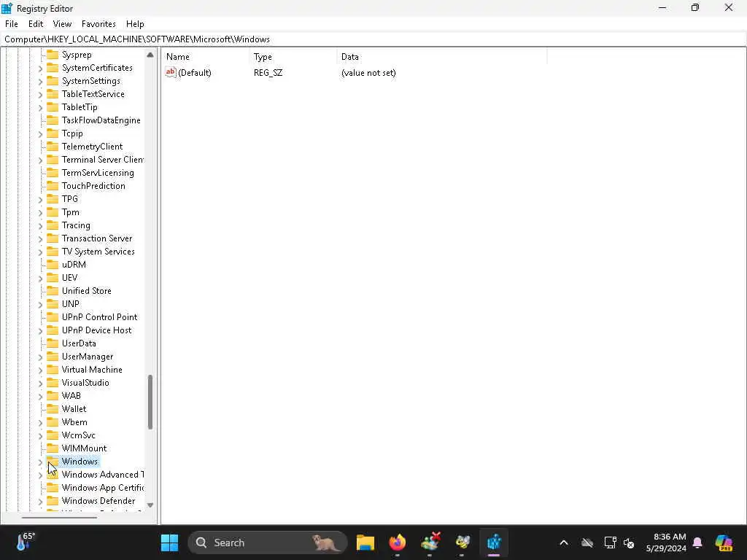Click the registry path address bar

click(x=373, y=39)
